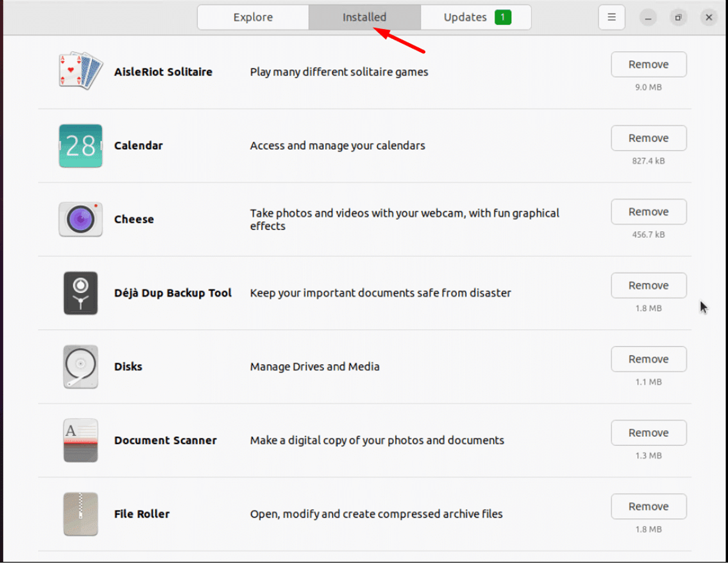This screenshot has width=728, height=563.
Task: Remove Document Scanner
Action: (x=649, y=433)
